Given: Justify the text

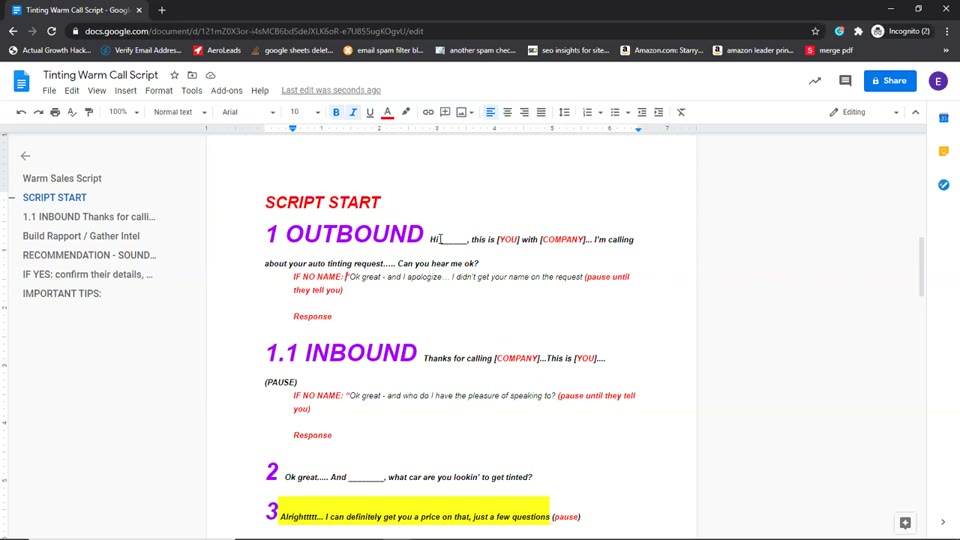Looking at the screenshot, I should coord(541,112).
